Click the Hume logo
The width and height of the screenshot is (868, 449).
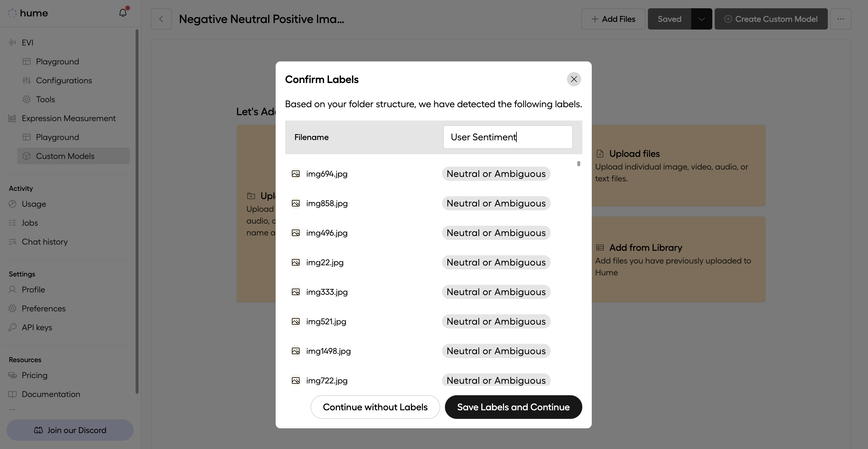(x=29, y=13)
